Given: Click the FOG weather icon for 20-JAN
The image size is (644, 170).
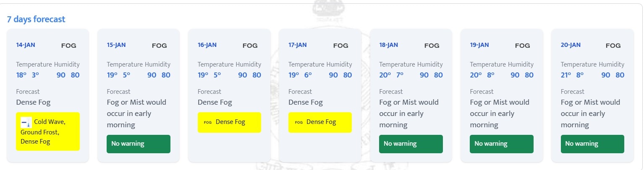Looking at the screenshot, I should [x=613, y=46].
